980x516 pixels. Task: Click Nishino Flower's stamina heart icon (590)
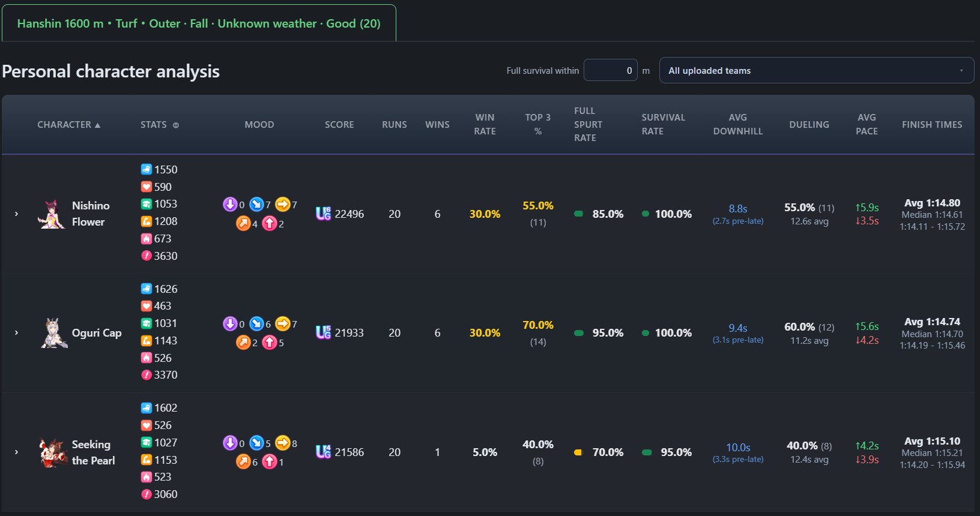pos(147,187)
